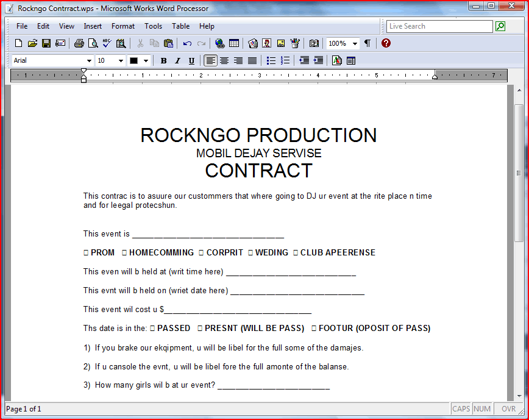Insert a table using the toolbar icon
Viewport: 529px width, 420px height.
[x=234, y=43]
